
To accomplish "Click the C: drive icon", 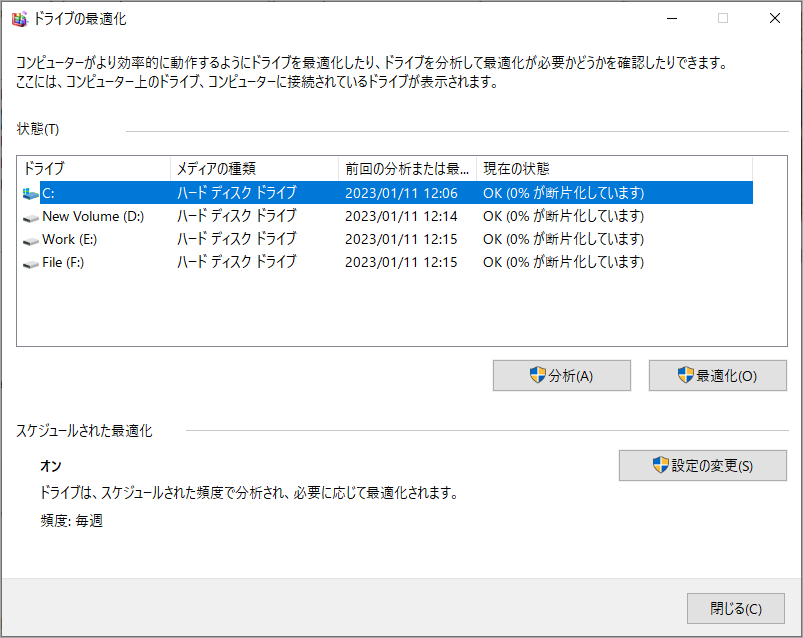I will click(x=31, y=193).
